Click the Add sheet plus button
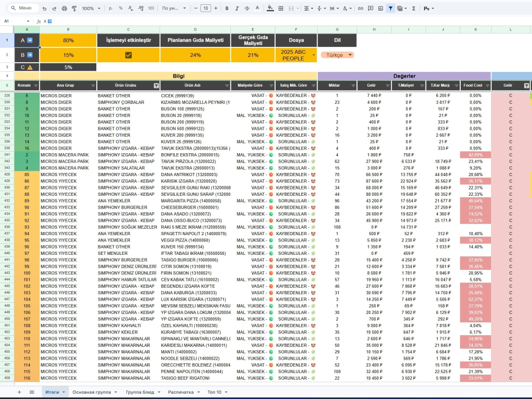The image size is (532, 399). [x=19, y=392]
